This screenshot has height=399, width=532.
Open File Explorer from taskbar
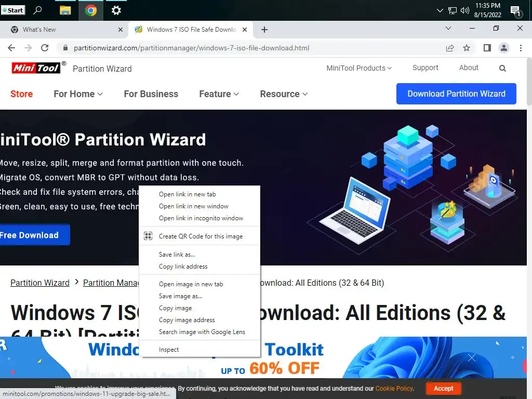point(65,10)
